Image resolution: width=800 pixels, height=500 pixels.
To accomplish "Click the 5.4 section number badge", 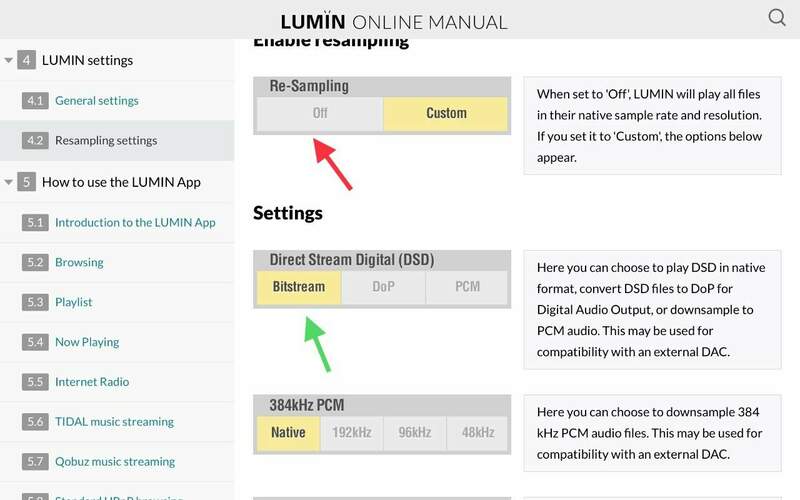I will pos(35,342).
